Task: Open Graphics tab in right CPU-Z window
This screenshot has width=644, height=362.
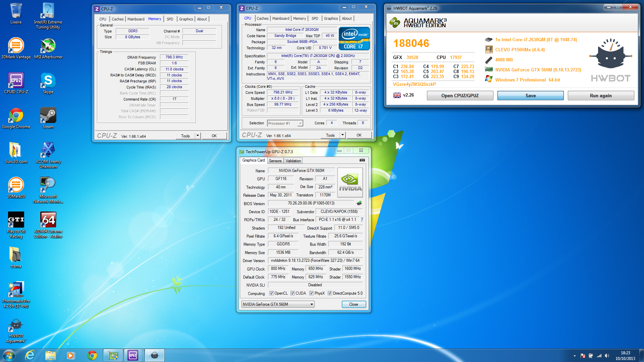Action: tap(331, 18)
